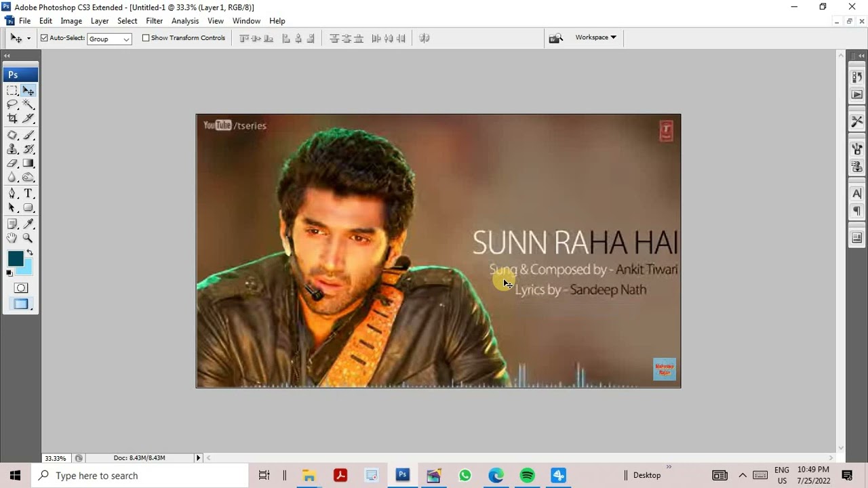Open the Windows Start button

point(15,476)
